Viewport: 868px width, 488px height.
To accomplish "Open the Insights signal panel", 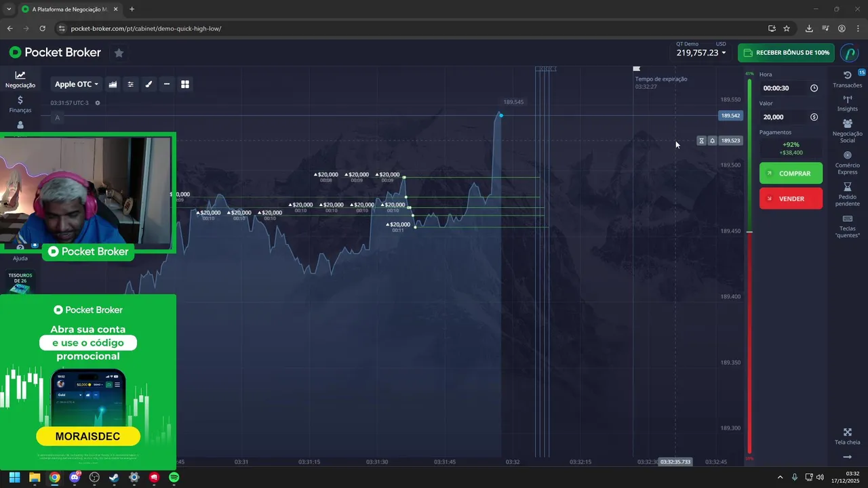I will tap(848, 103).
